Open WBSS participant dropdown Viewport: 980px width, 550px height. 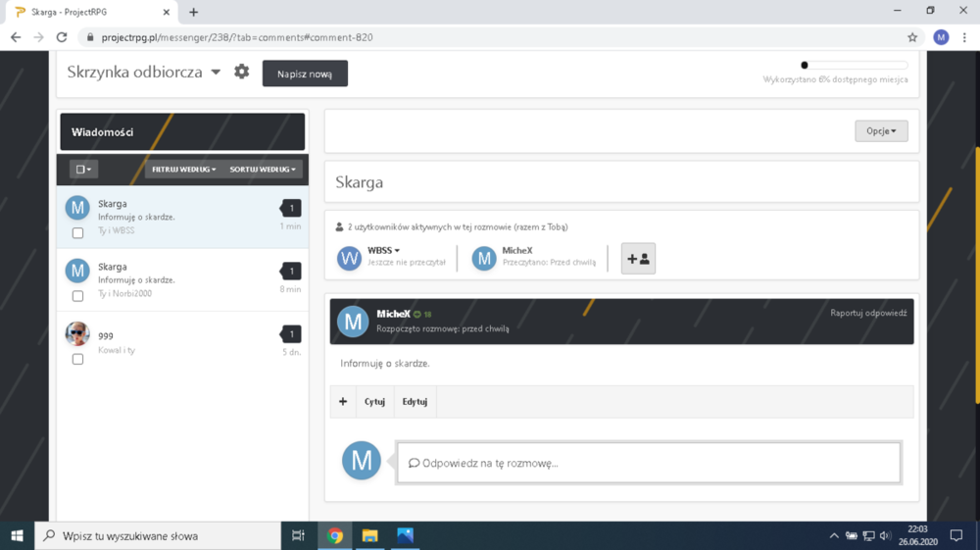tap(383, 250)
